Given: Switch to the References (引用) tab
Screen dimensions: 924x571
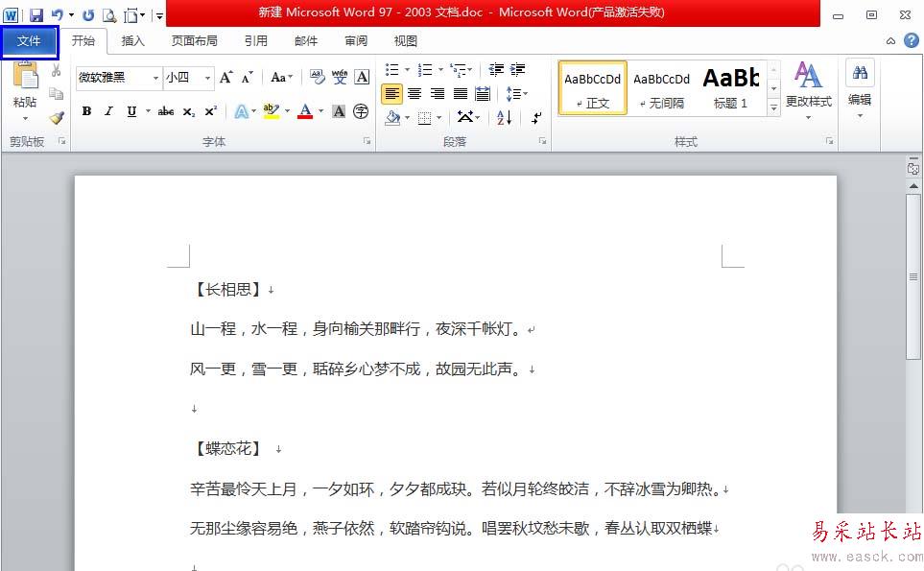Looking at the screenshot, I should pos(256,40).
